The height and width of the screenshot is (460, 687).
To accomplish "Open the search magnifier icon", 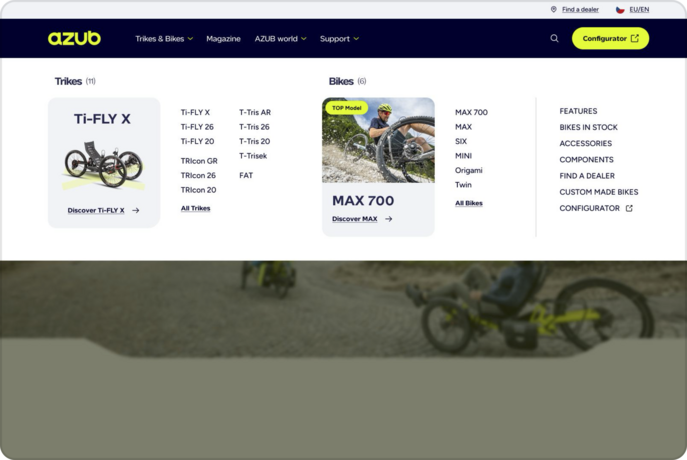I will 554,39.
